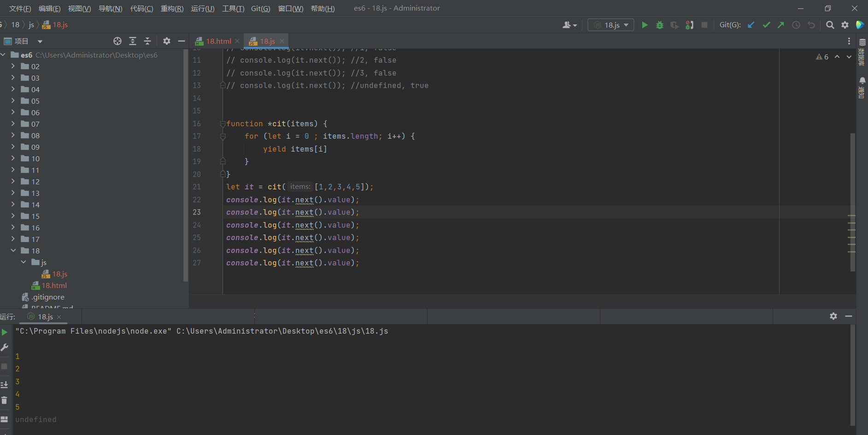The height and width of the screenshot is (435, 868).
Task: Run the 18.js configuration with green play button
Action: (645, 25)
